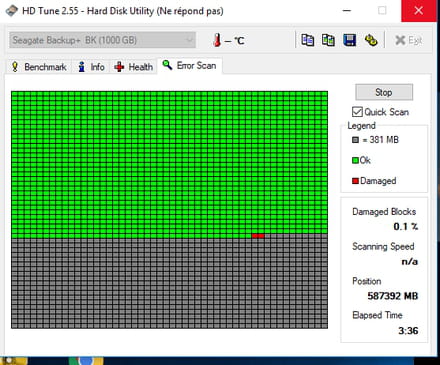Image resolution: width=440 pixels, height=365 pixels.
Task: Click the green Ok legend swatch
Action: [355, 160]
